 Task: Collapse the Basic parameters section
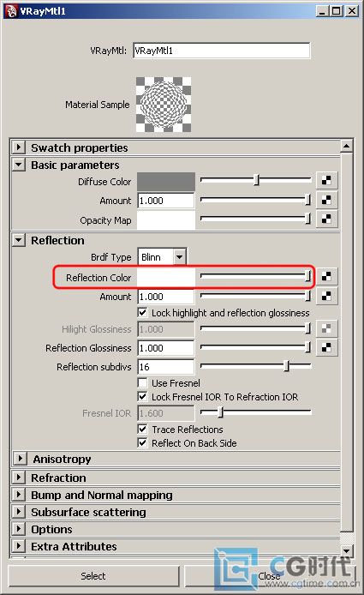(x=19, y=165)
